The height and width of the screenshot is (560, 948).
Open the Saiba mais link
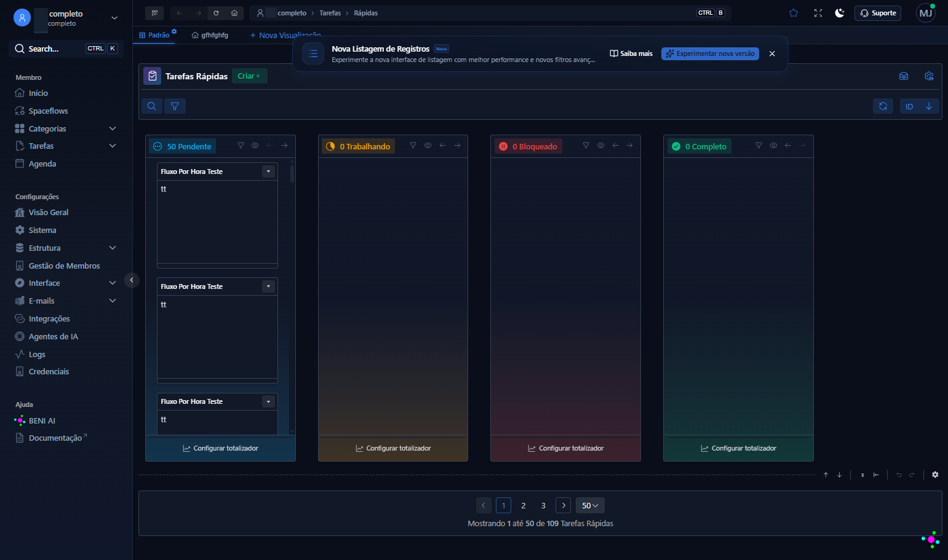coord(631,53)
